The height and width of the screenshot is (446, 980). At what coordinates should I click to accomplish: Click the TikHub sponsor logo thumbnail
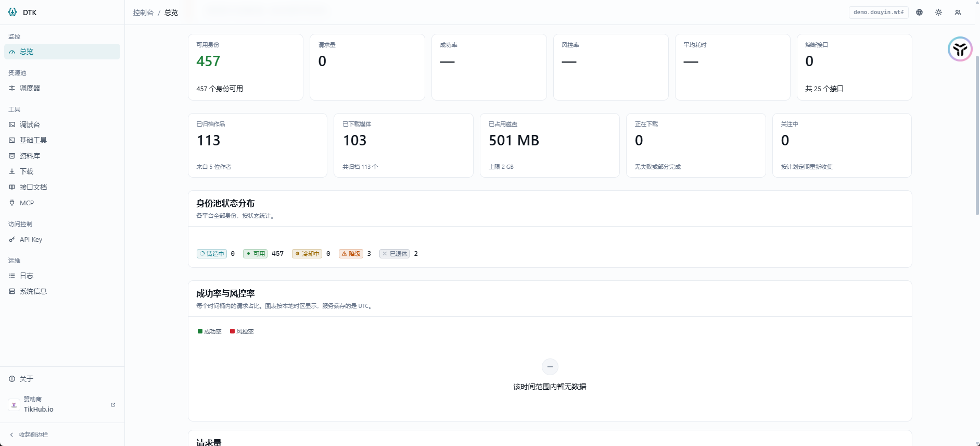coord(14,405)
